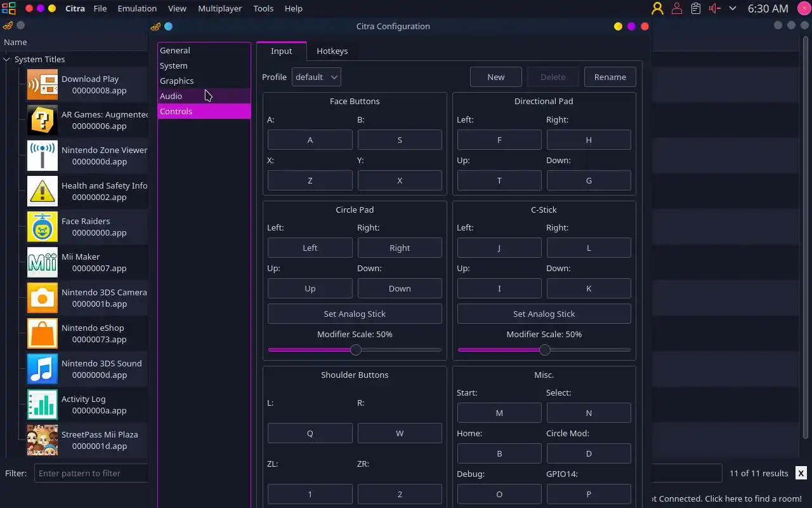Open the Emulation menu
This screenshot has height=508, width=812.
[137, 8]
